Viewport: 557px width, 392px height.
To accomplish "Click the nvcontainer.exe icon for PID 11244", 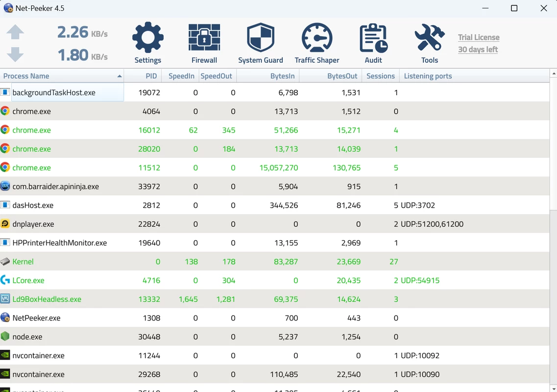I will click(x=5, y=355).
